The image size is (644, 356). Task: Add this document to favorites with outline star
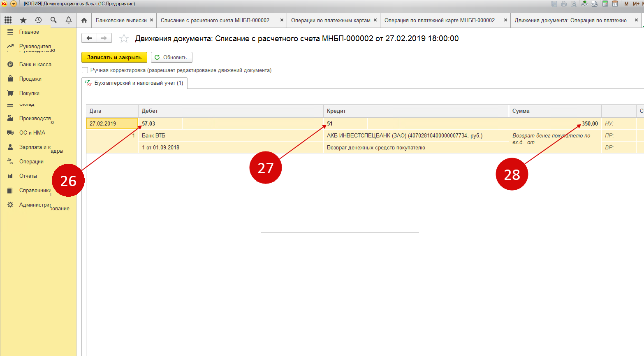(124, 39)
